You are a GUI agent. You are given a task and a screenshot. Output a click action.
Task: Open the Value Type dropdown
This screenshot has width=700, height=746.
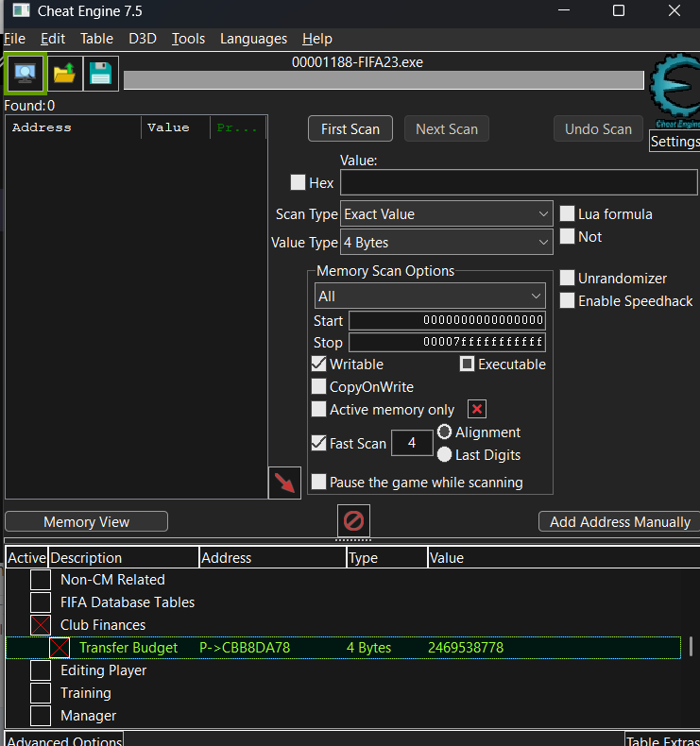click(447, 242)
